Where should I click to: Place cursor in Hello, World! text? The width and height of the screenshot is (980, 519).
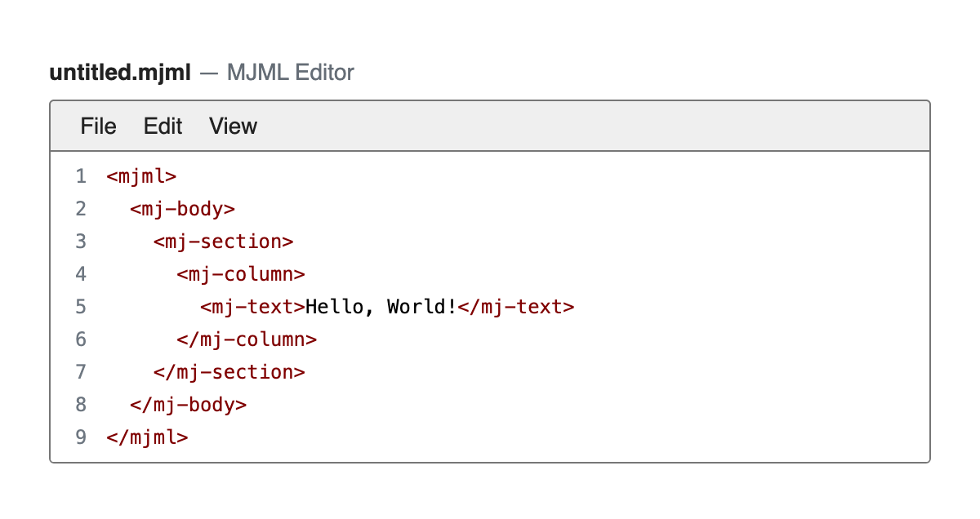coord(381,307)
